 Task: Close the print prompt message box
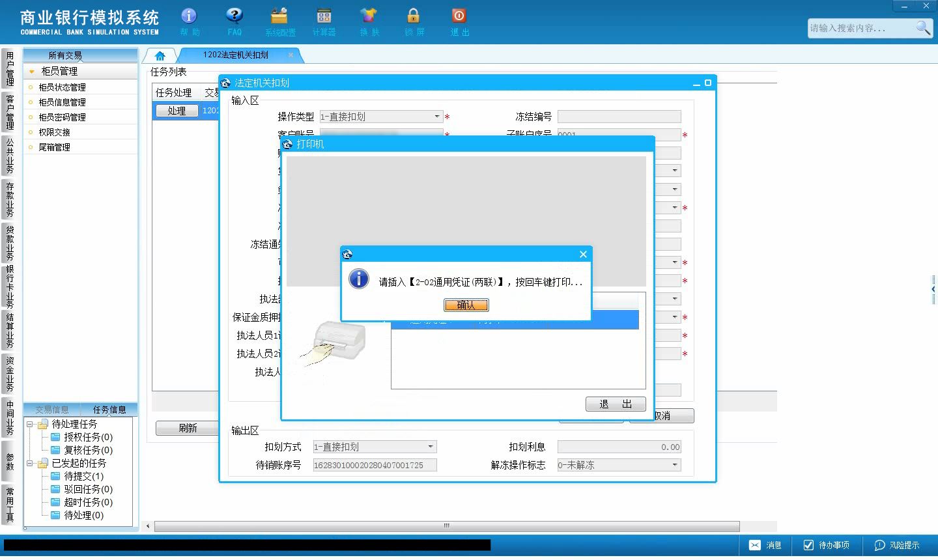(583, 254)
